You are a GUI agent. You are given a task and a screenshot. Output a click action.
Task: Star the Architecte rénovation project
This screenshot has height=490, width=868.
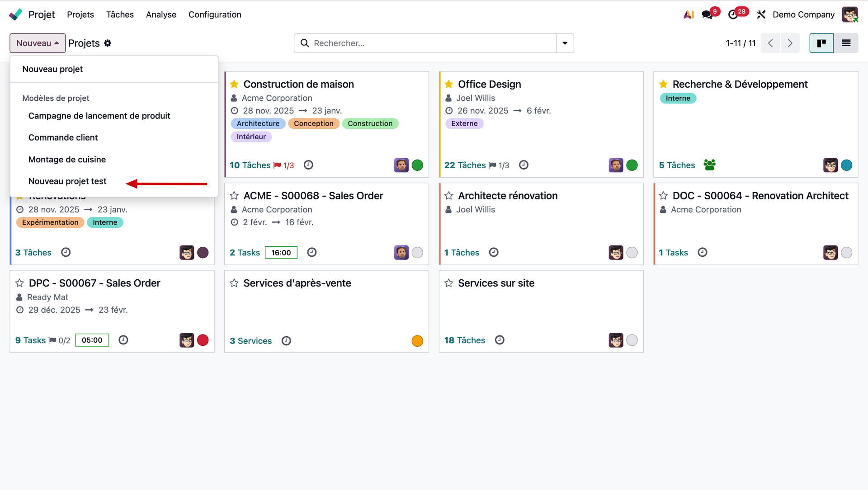[x=448, y=196]
